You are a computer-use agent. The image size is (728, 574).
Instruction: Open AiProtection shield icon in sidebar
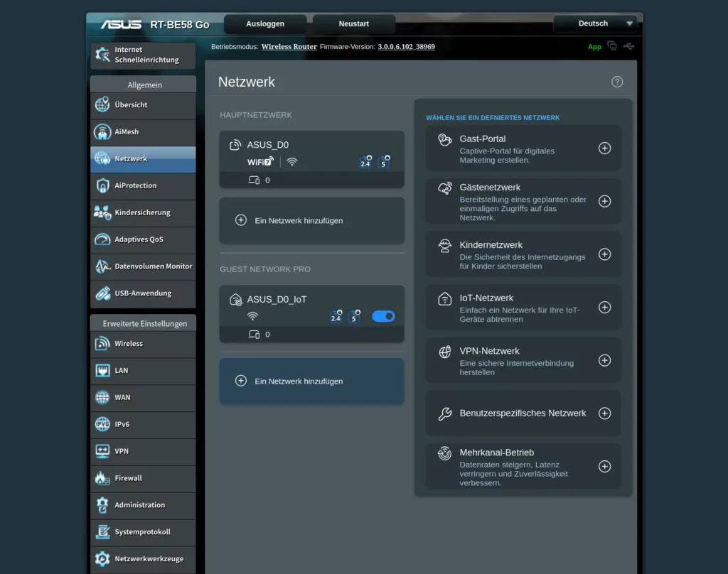pyautogui.click(x=102, y=185)
